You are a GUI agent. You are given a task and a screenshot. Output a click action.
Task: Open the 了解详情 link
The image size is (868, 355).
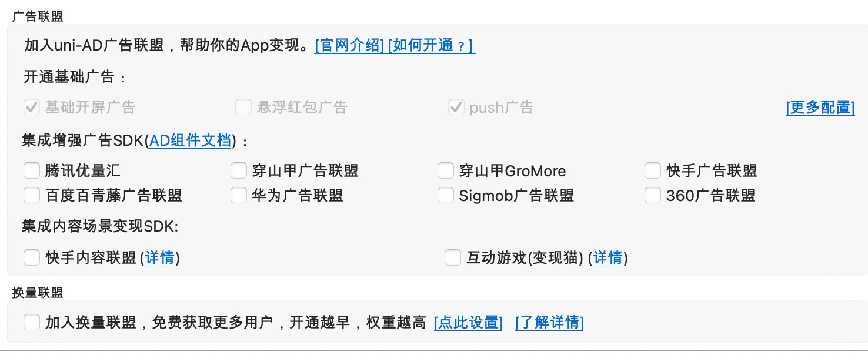pyautogui.click(x=549, y=323)
